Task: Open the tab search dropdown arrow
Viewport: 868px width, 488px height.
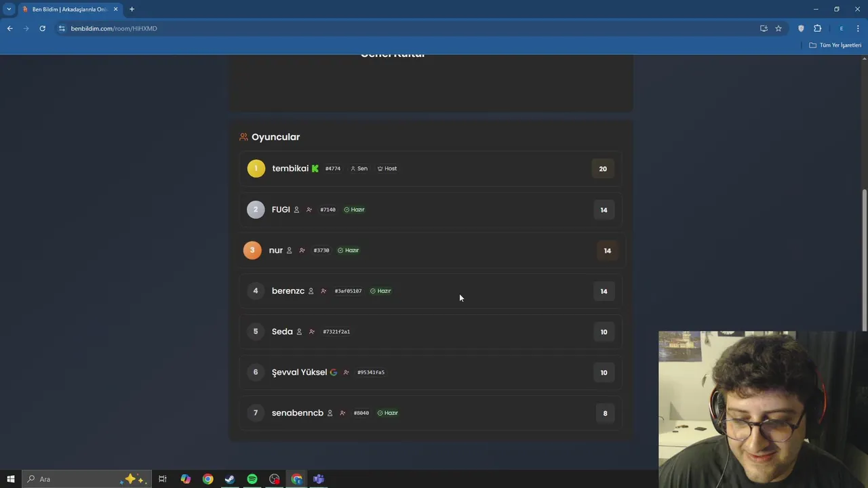Action: [9, 9]
